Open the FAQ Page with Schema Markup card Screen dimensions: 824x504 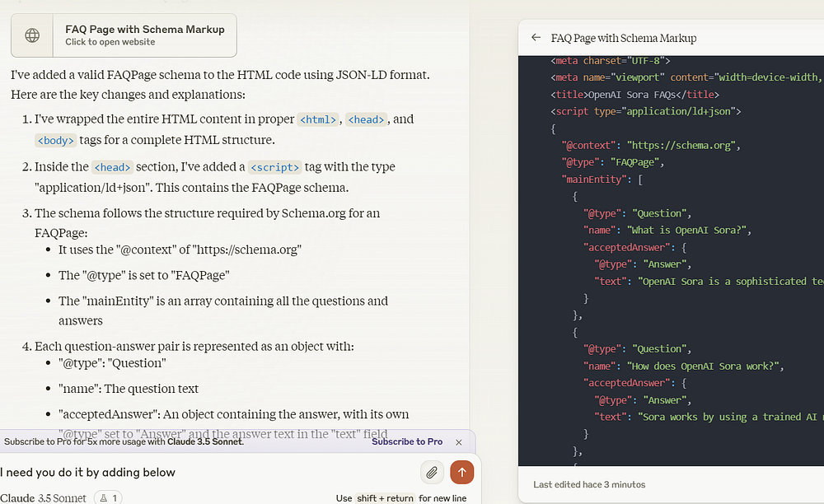pyautogui.click(x=144, y=35)
